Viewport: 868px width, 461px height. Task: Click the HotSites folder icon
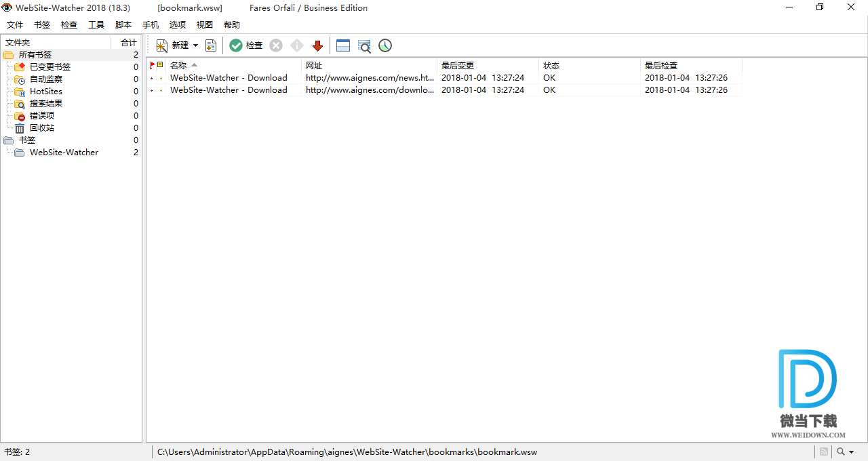click(20, 92)
